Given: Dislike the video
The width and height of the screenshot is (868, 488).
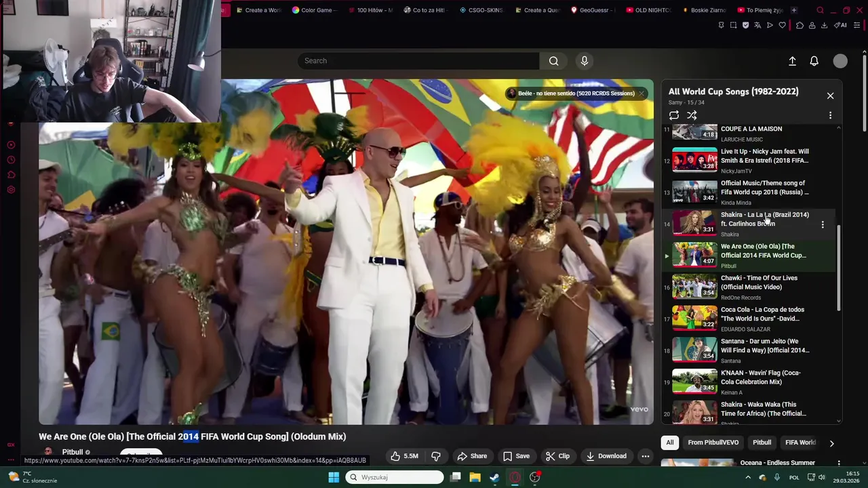Looking at the screenshot, I should pyautogui.click(x=436, y=456).
